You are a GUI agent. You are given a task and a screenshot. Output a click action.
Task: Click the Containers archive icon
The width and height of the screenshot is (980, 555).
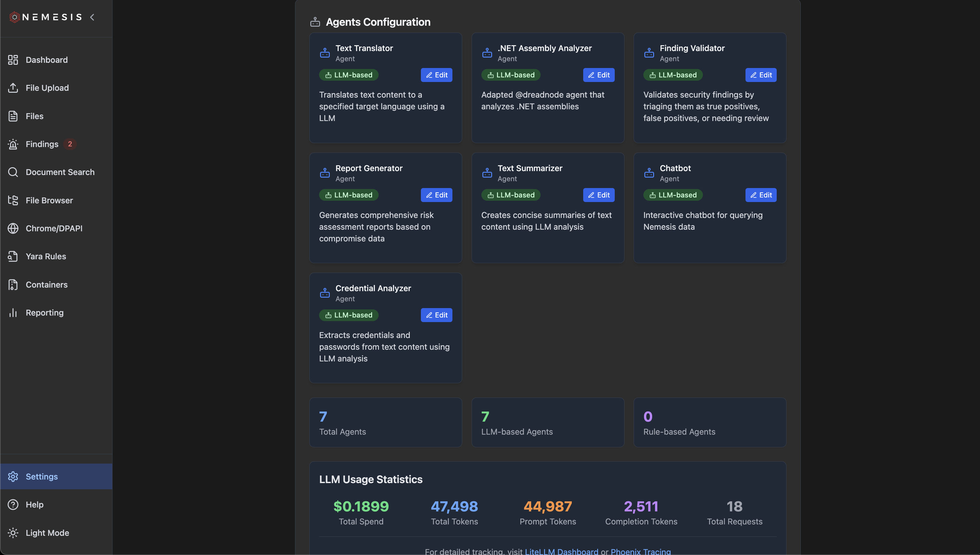(x=13, y=284)
